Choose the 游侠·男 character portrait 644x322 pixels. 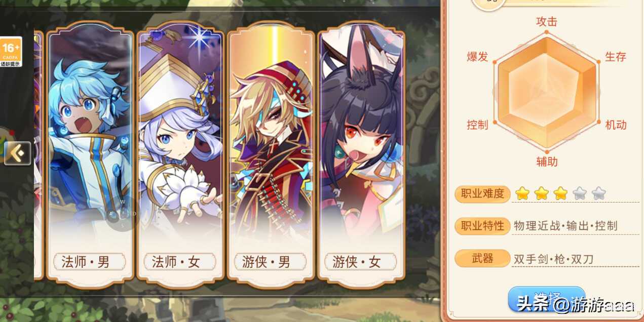click(271, 154)
